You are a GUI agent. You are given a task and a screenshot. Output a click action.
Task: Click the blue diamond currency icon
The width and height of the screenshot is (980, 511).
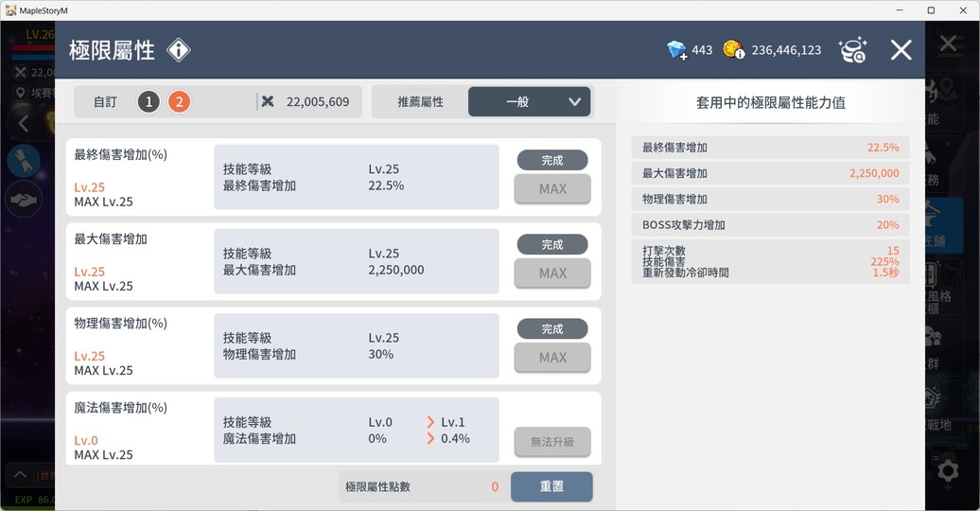(x=676, y=50)
